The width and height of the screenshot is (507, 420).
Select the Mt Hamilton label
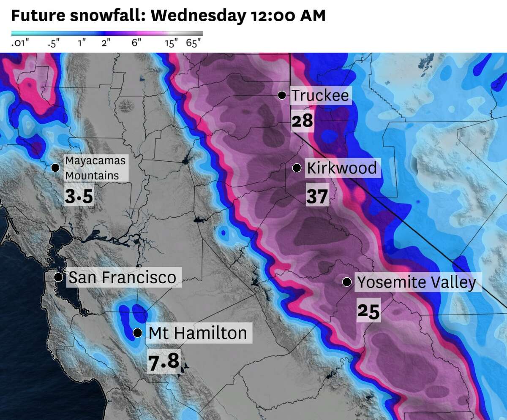coord(198,333)
